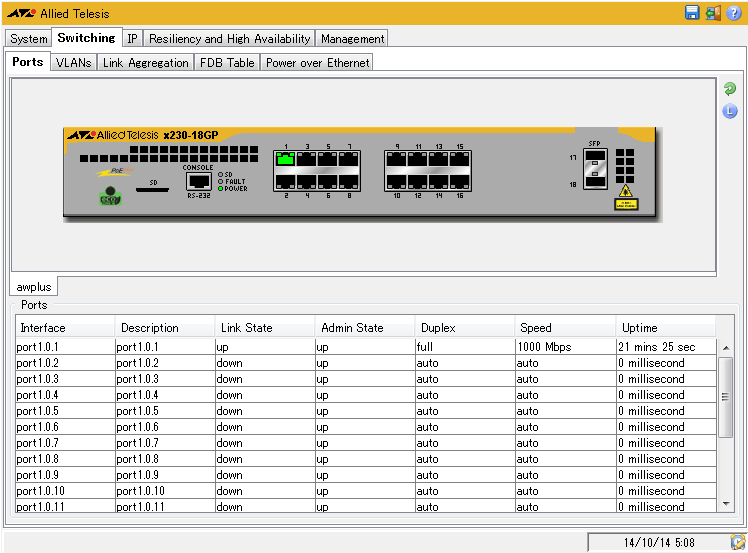Screen dimensions: 748x553
Task: Click the Help question mark icon
Action: 734,13
